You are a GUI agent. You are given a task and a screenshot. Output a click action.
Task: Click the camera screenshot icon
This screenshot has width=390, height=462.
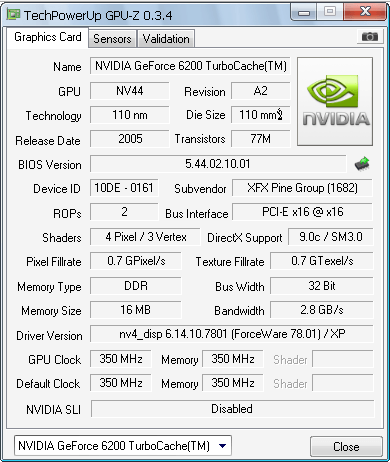(x=370, y=36)
